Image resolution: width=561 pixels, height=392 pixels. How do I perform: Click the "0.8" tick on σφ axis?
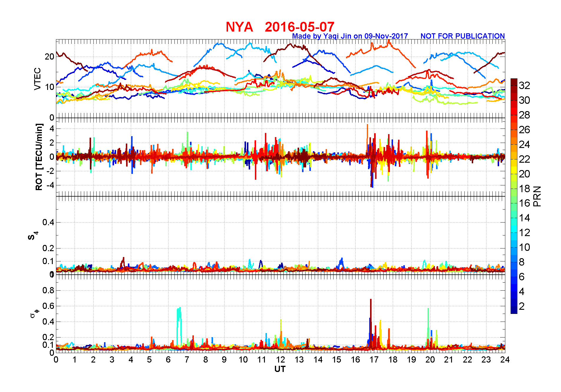pyautogui.click(x=48, y=290)
